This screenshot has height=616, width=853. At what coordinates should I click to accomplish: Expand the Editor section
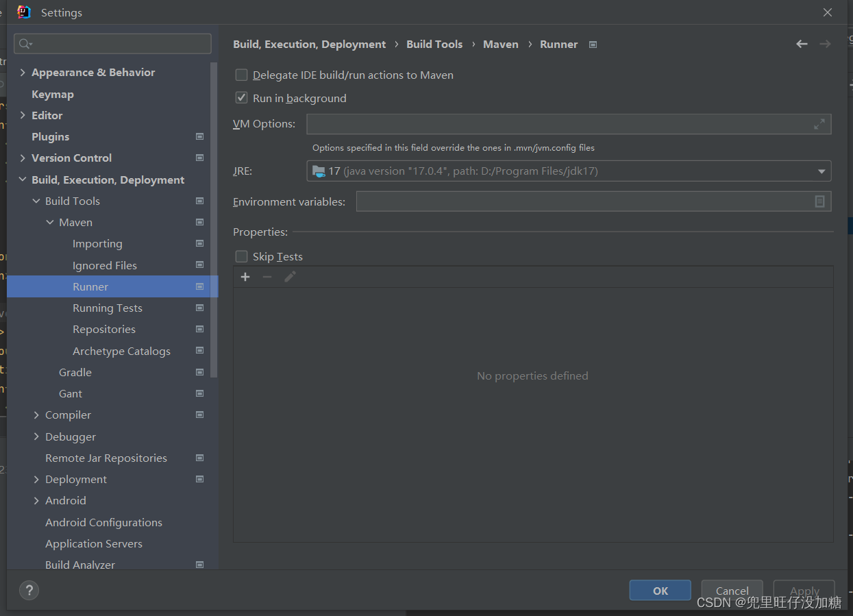23,115
